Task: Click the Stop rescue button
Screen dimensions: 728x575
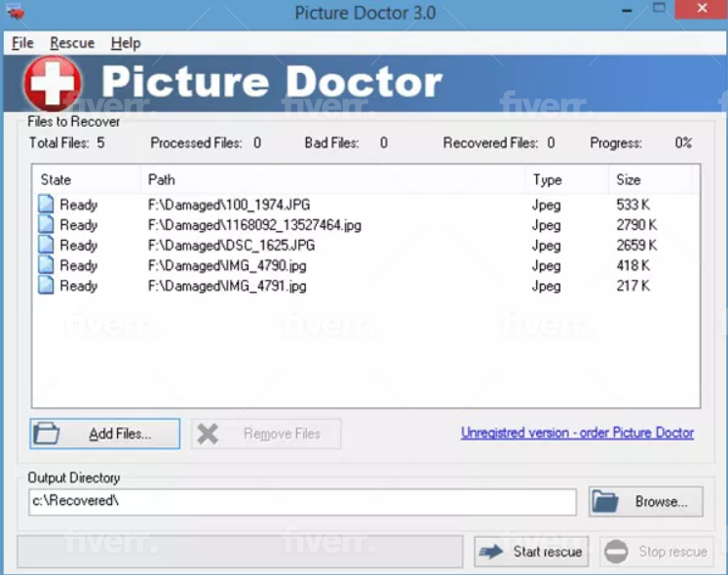Action: (657, 552)
